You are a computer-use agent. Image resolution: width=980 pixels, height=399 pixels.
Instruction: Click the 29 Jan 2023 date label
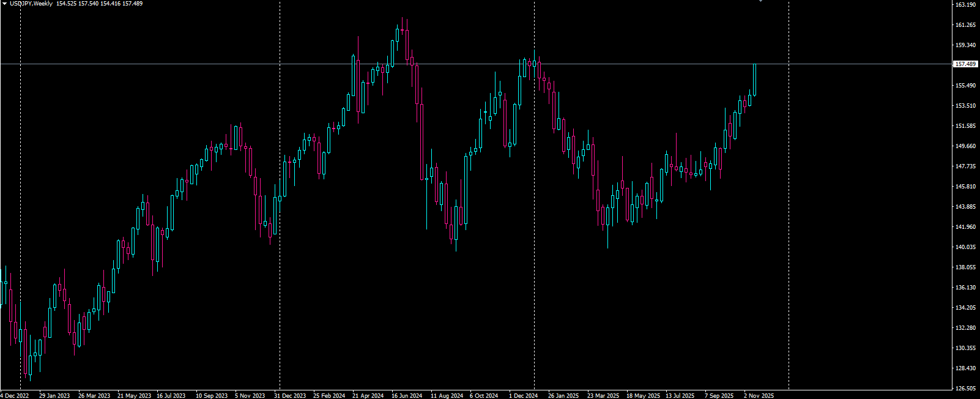coord(54,395)
